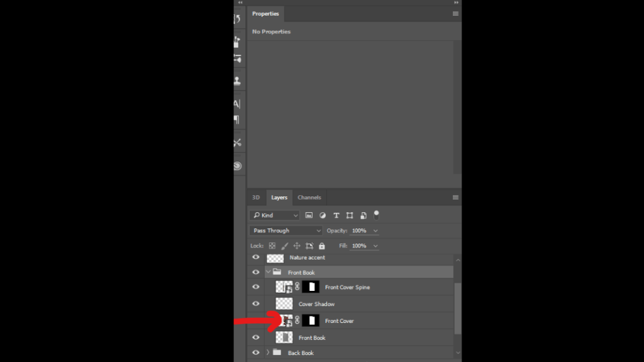Filter layers by type layers
644x362 pixels.
coord(336,215)
